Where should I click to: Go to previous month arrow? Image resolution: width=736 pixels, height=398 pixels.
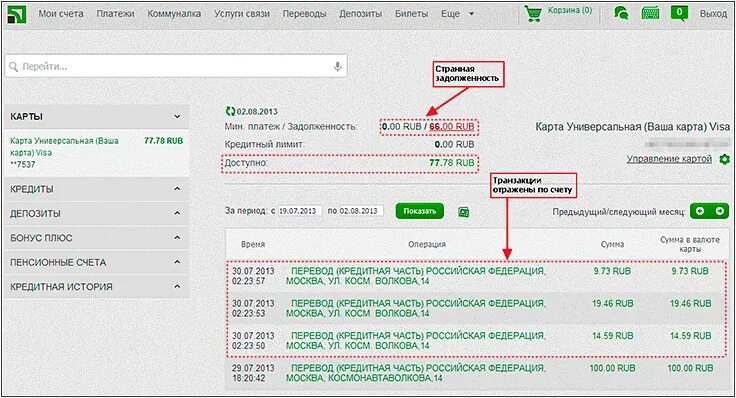[x=700, y=211]
